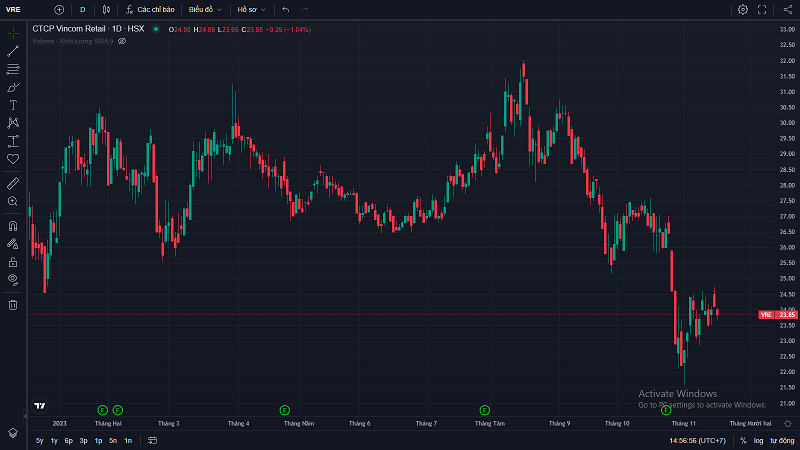Select the 1y time range

point(53,440)
